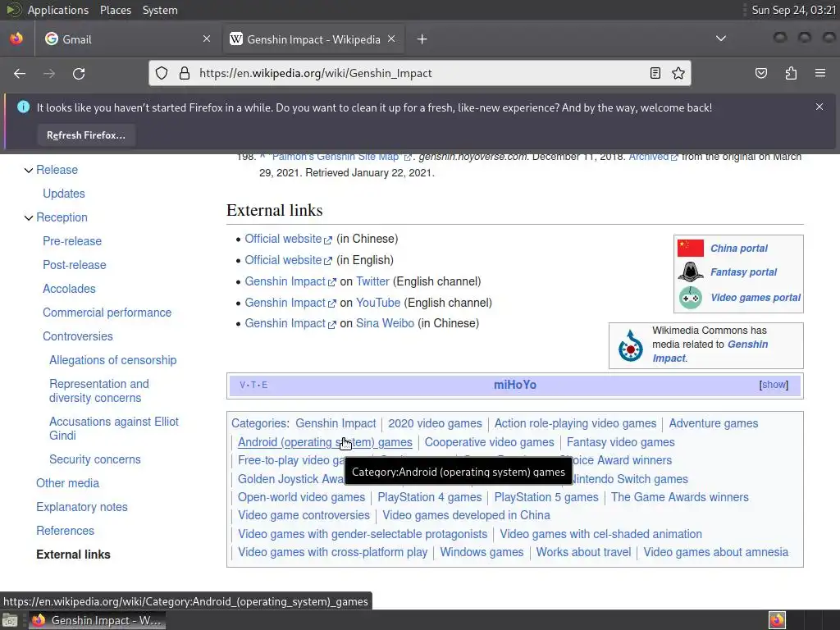Screen dimensions: 840x630
Task: Reload the current page
Action: [x=79, y=73]
